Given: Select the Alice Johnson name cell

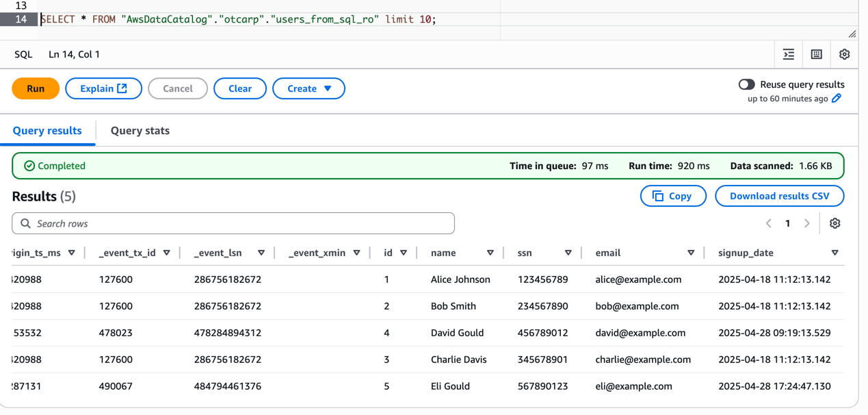Looking at the screenshot, I should [x=460, y=279].
